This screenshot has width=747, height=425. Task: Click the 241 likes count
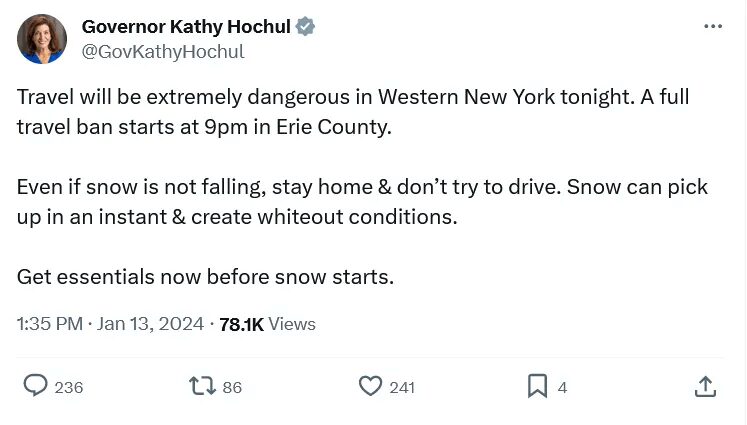[x=402, y=387]
